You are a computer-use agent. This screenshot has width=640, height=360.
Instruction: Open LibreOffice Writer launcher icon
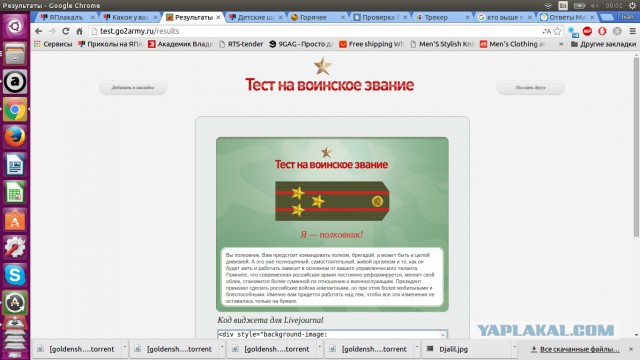[x=15, y=165]
